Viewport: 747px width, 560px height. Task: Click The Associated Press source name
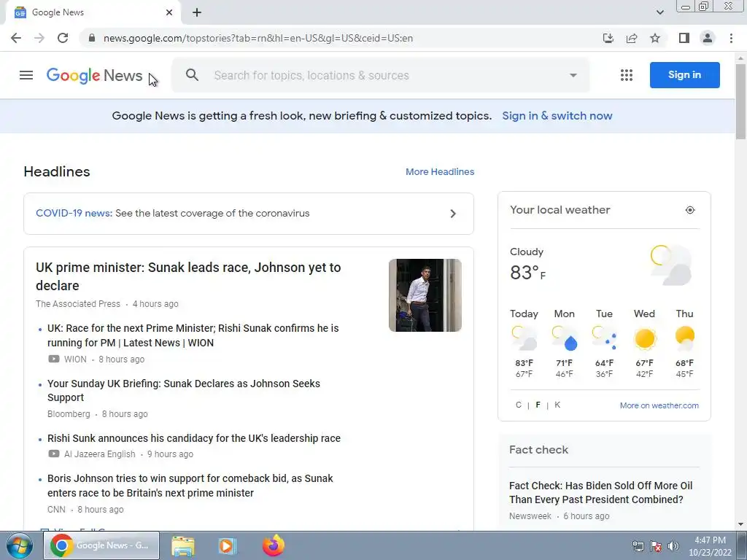click(x=78, y=304)
